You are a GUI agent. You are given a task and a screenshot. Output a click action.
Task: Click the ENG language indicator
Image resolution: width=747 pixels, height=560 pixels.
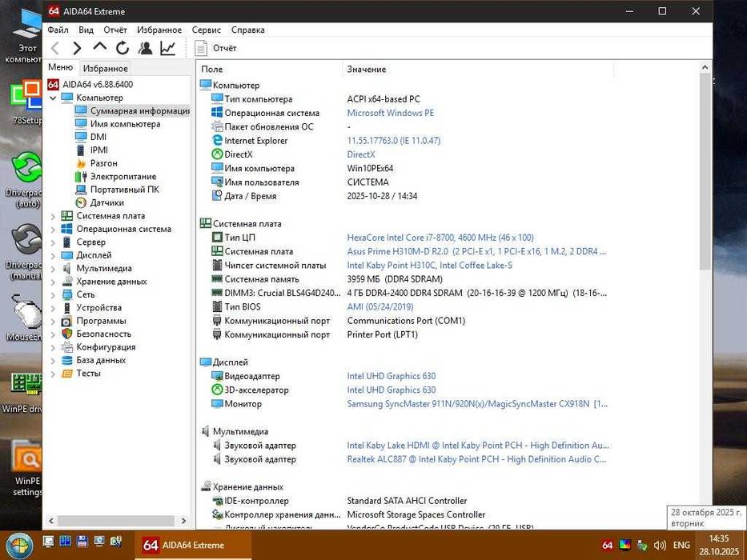[x=681, y=545]
